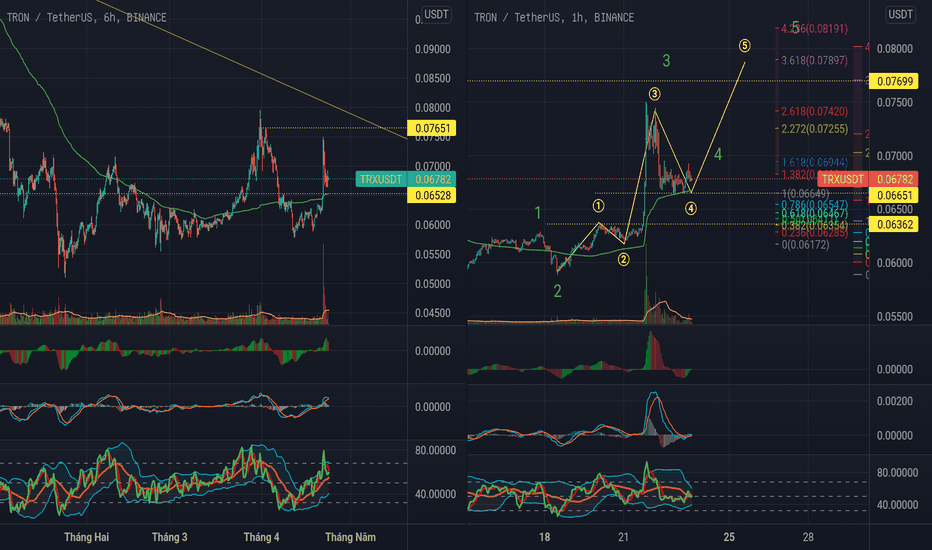Click the yellow 0.07699 price label
The height and width of the screenshot is (550, 932).
894,81
